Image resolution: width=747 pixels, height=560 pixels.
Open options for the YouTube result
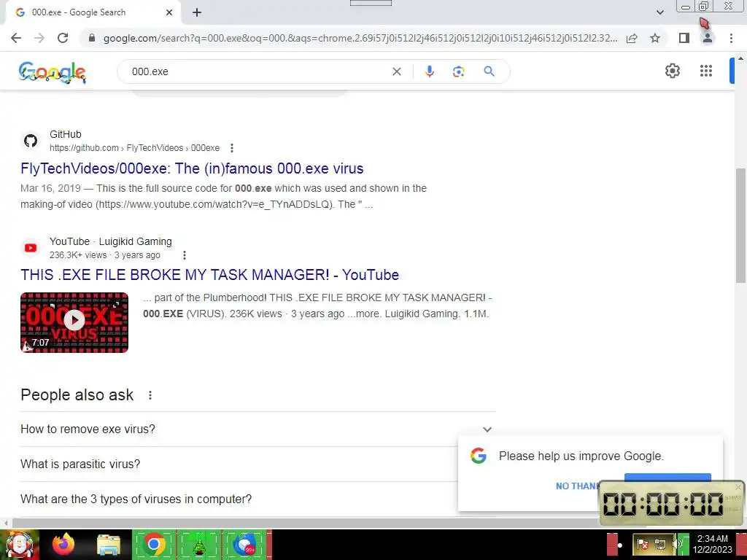tap(185, 255)
